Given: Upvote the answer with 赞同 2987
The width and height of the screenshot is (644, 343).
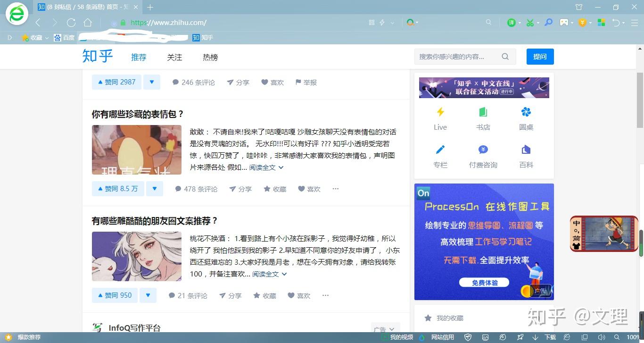Looking at the screenshot, I should coord(116,82).
